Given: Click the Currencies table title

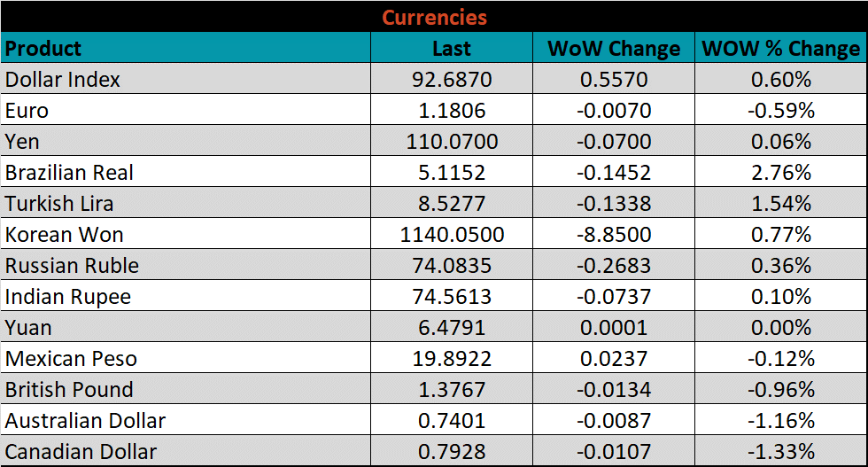Looking at the screenshot, I should tap(434, 17).
